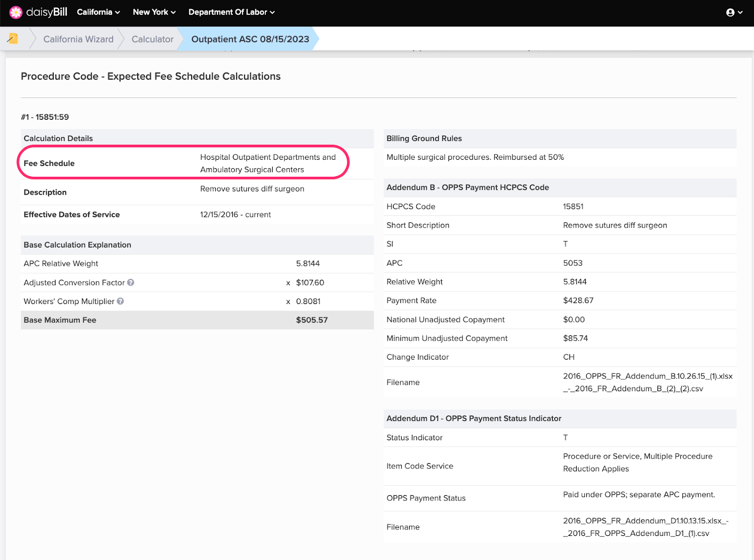Image resolution: width=754 pixels, height=560 pixels.
Task: Click the procedure heading #1 - 15851:59
Action: (45, 117)
